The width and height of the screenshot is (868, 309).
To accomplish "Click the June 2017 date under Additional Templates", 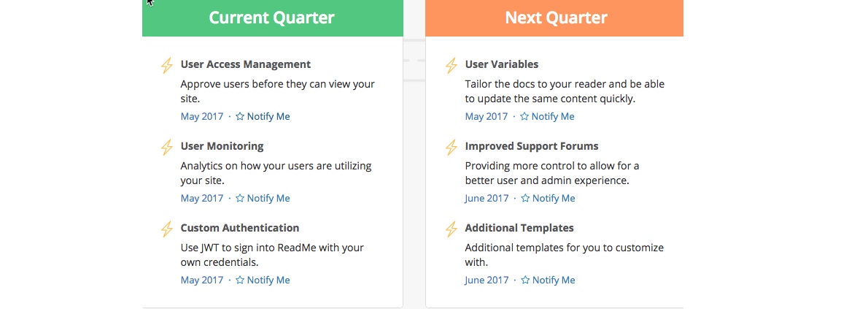I will (487, 281).
